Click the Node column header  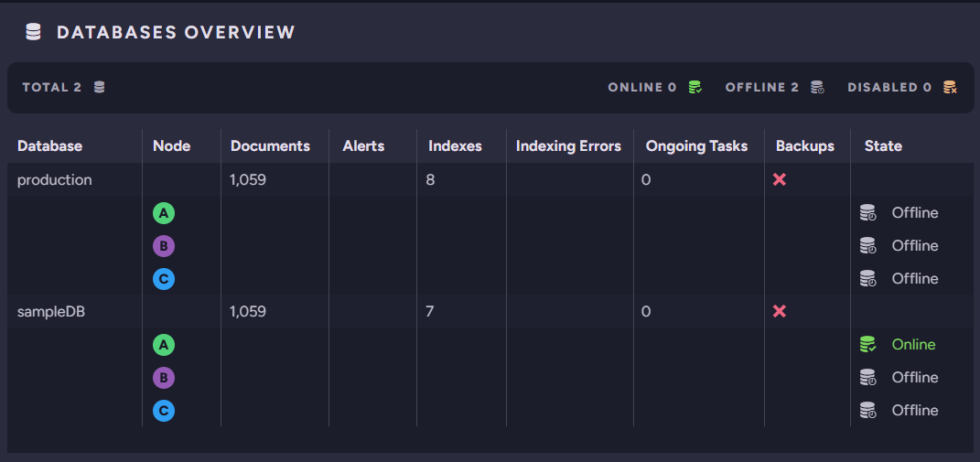point(172,146)
